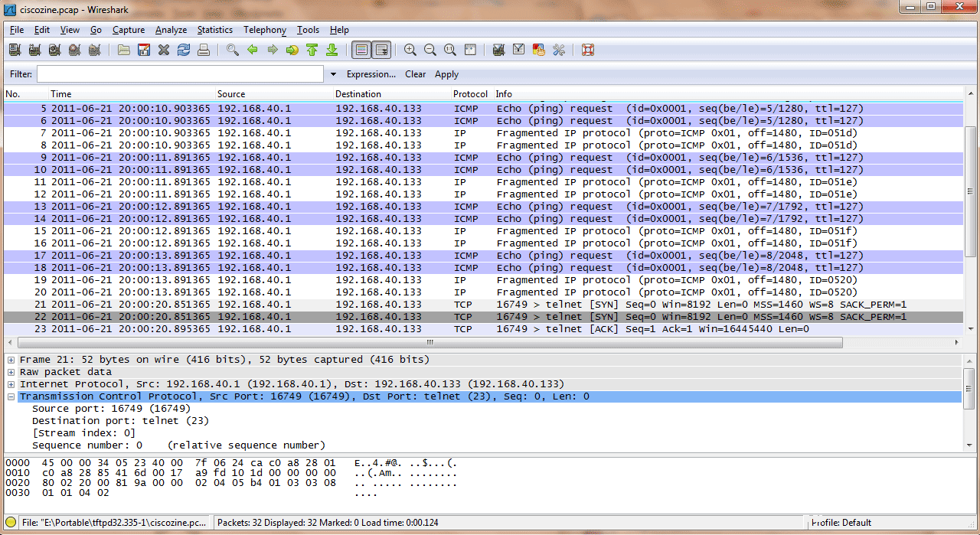This screenshot has width=980, height=535.
Task: Sort packets by Protocol column
Action: 472,94
